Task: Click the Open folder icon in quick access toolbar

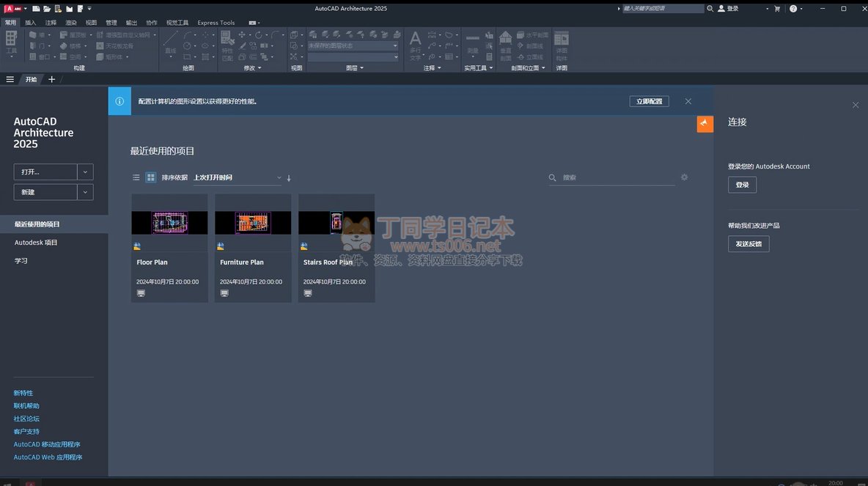Action: point(47,9)
